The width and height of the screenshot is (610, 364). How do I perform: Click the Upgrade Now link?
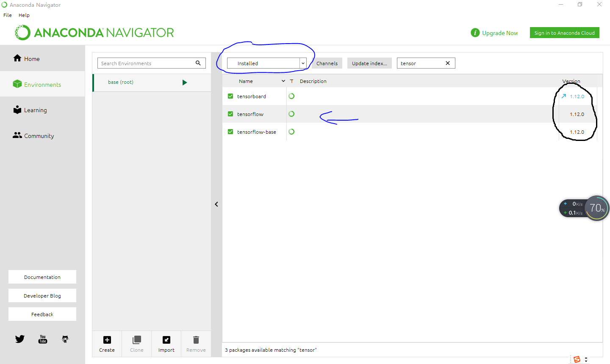(500, 33)
